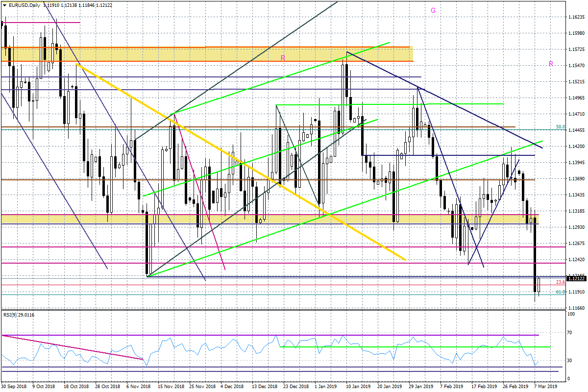Select the last white candle on the chart
The width and height of the screenshot is (588, 392).
tap(539, 285)
